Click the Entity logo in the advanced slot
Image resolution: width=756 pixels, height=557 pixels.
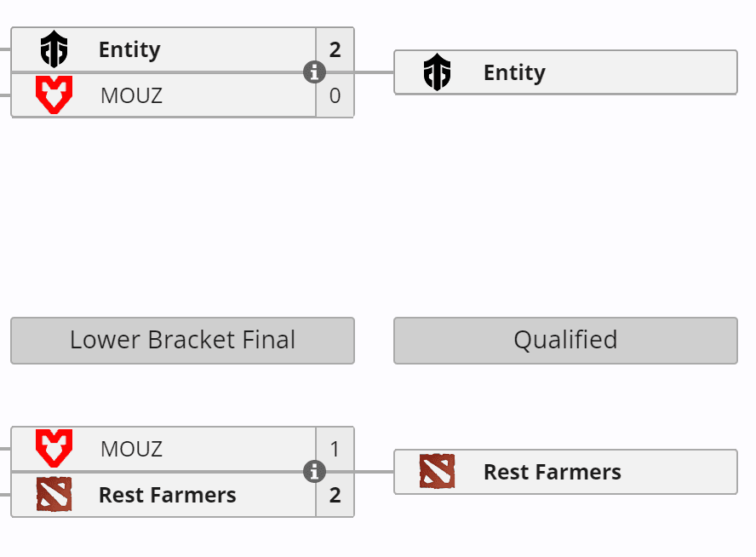[x=437, y=72]
